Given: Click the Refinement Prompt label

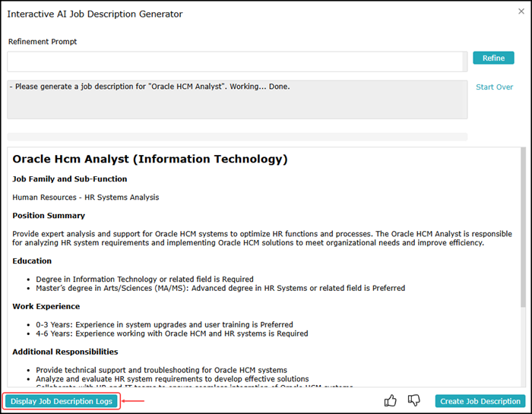Looking at the screenshot, I should coord(43,42).
